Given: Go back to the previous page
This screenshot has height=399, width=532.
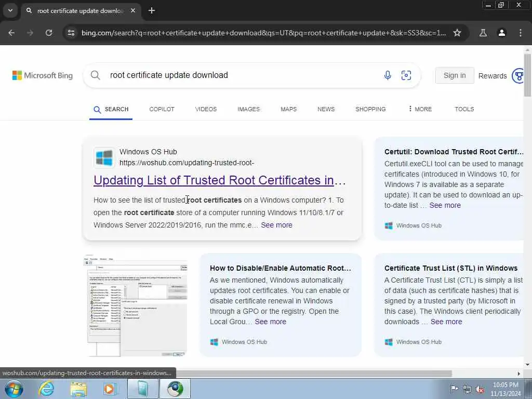Looking at the screenshot, I should tap(11, 33).
